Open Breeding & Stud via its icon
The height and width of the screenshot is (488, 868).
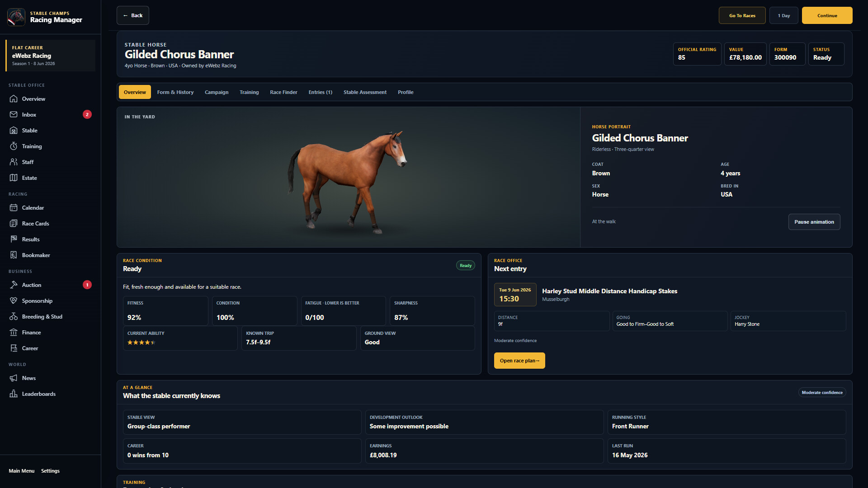coord(14,316)
